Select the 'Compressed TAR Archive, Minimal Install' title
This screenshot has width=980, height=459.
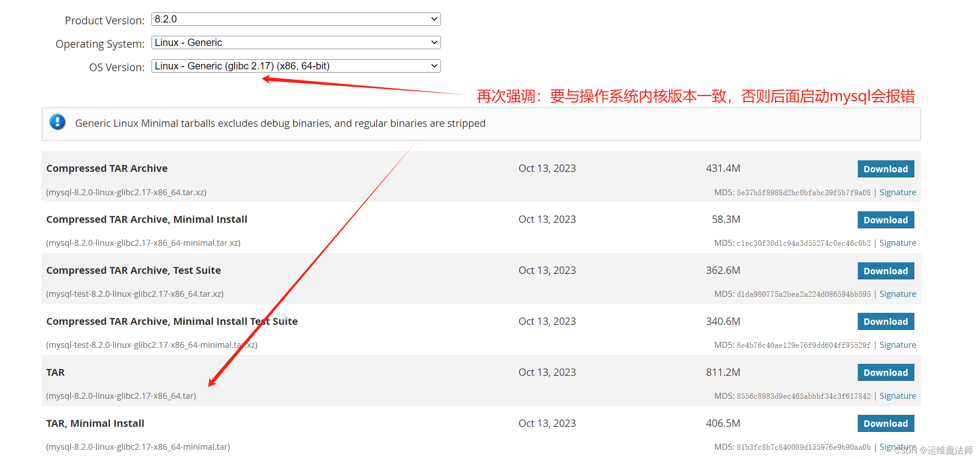(147, 220)
